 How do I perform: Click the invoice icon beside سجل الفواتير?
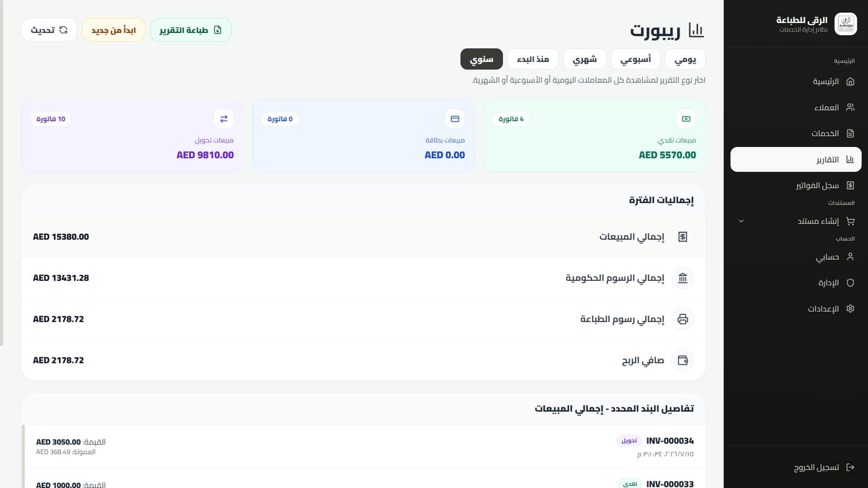[x=850, y=185]
